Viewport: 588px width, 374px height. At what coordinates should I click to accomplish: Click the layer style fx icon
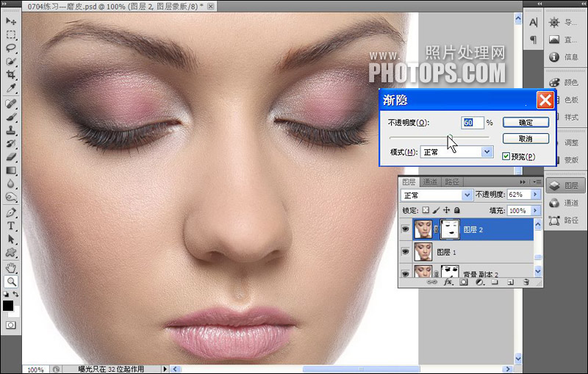(448, 282)
